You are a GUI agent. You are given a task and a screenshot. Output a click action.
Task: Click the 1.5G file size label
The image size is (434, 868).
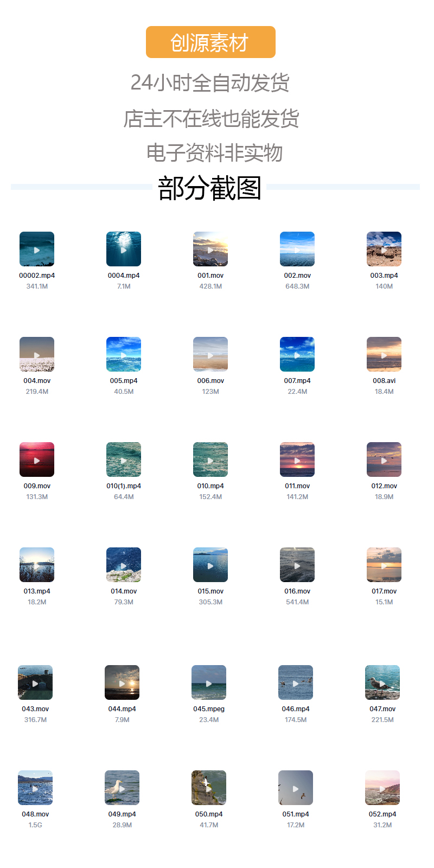(35, 825)
